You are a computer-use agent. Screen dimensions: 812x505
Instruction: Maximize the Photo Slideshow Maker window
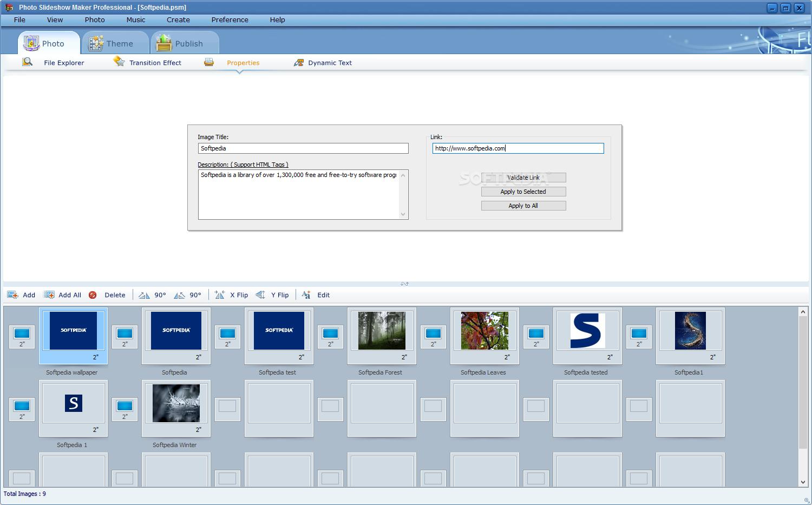click(785, 8)
